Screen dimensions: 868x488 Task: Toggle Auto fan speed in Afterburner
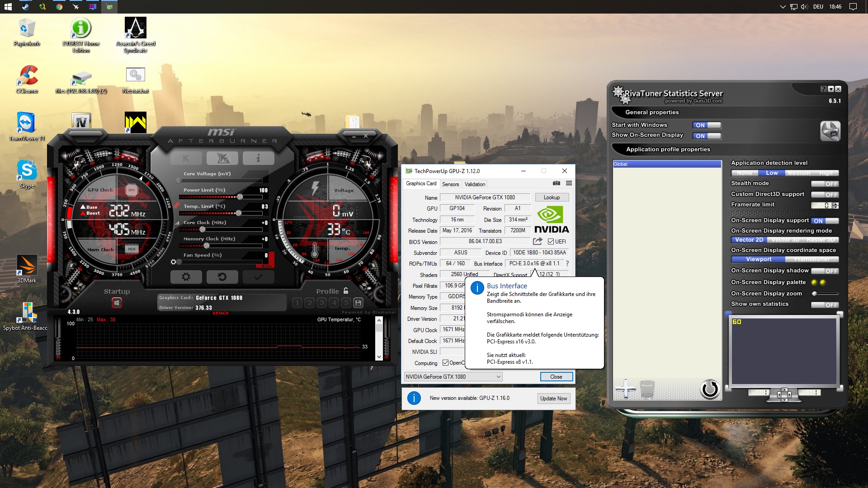[x=267, y=266]
